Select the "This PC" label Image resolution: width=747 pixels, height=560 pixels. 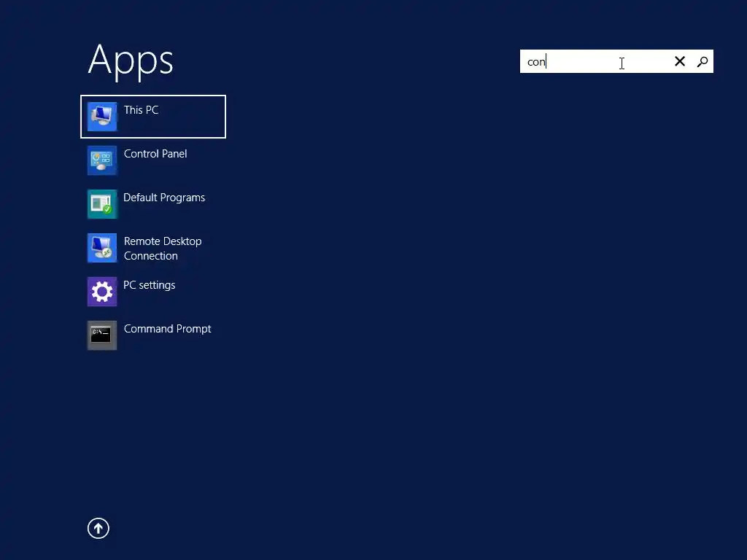(141, 110)
